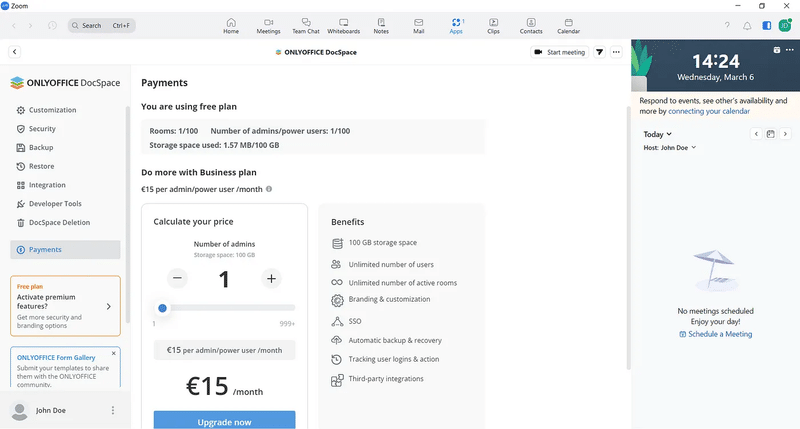Click Start meeting button
Image resolution: width=800 pixels, height=429 pixels.
(560, 52)
